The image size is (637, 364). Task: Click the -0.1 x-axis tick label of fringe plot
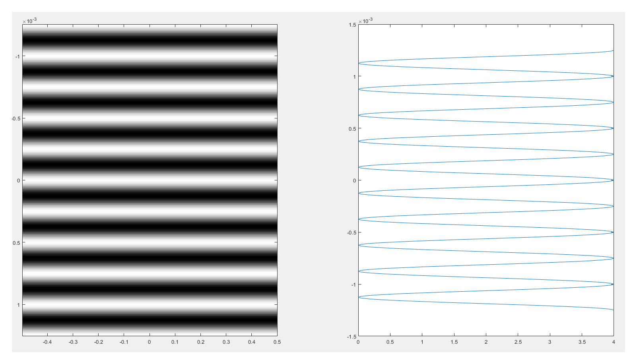click(x=124, y=342)
